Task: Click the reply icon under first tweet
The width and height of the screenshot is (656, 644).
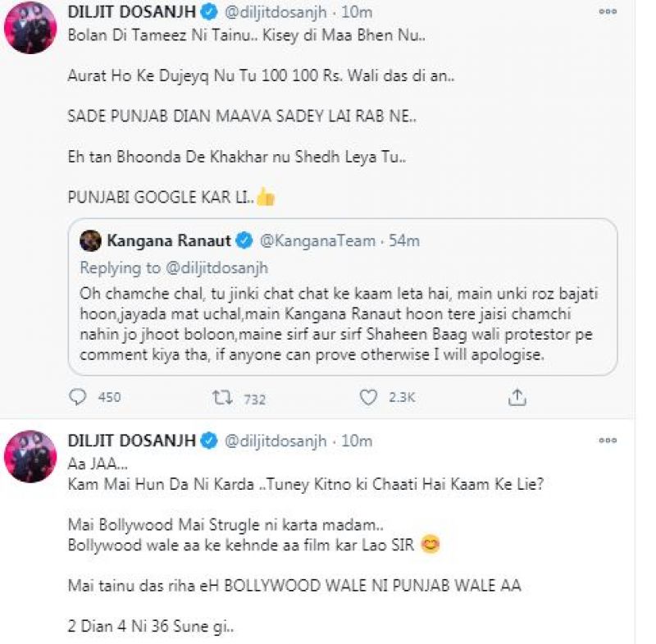Action: pos(78,397)
